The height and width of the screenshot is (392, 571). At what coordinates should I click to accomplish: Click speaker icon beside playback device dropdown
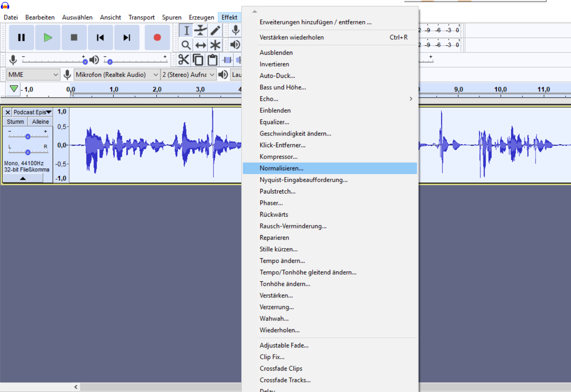[223, 75]
